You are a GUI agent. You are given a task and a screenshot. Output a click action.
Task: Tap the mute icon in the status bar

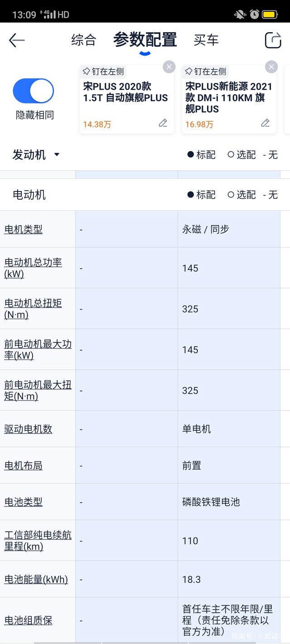239,14
